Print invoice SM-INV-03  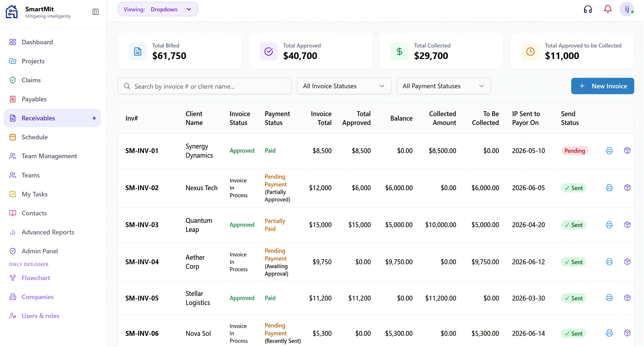tap(609, 225)
